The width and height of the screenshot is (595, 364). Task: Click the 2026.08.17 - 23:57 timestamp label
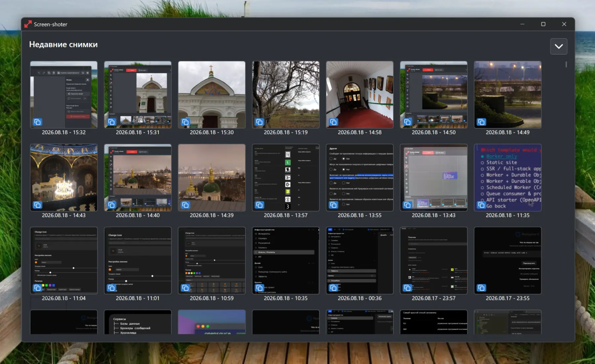tap(434, 298)
